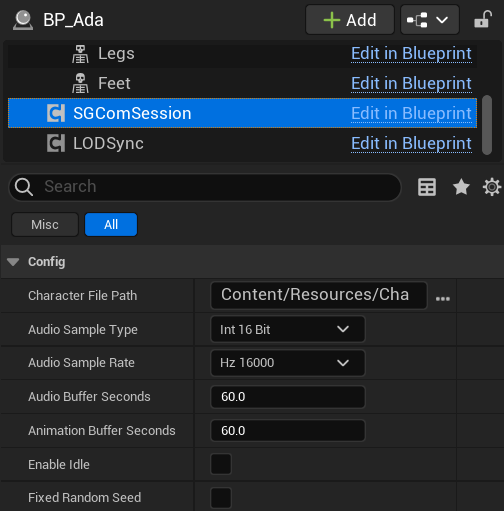
Task: Select the Misc filter tab
Action: pos(45,225)
